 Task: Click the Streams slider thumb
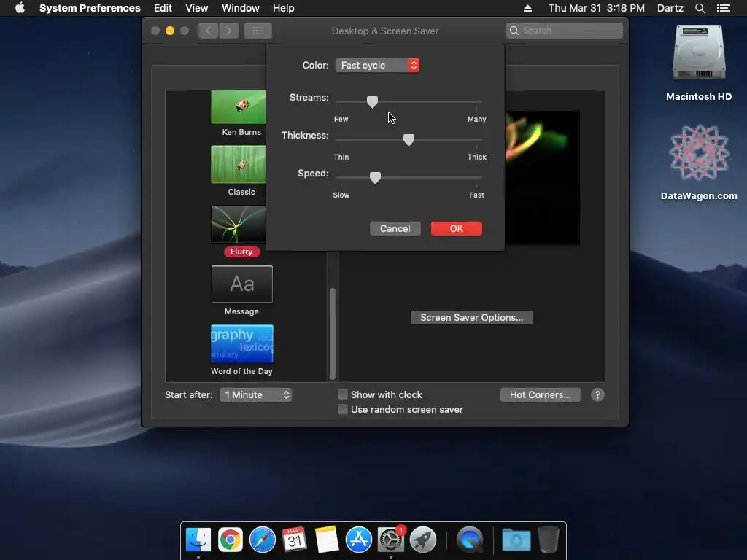372,102
